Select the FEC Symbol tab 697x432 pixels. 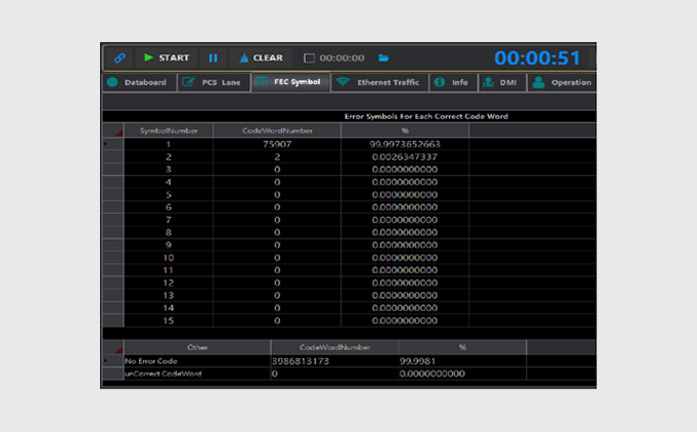coord(290,82)
